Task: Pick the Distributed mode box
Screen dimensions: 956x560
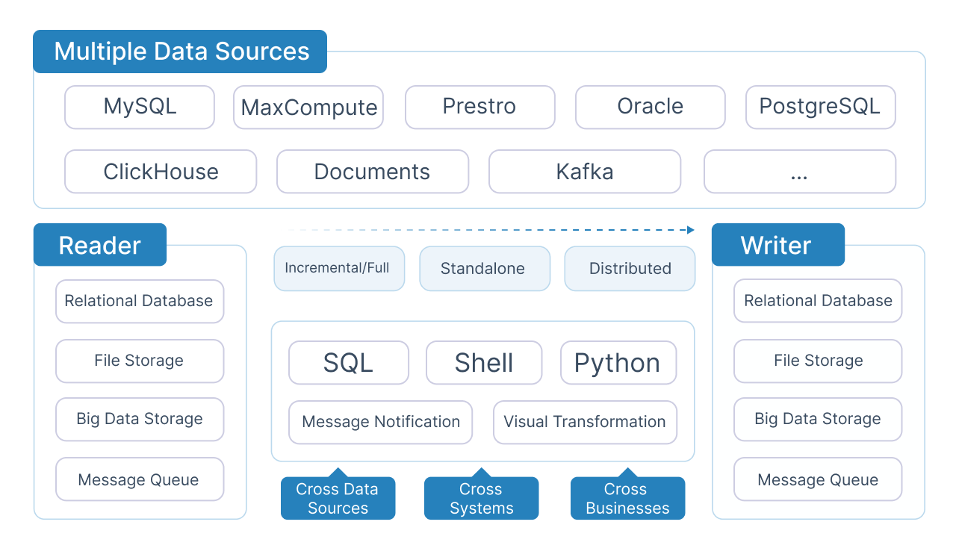Action: [x=630, y=268]
